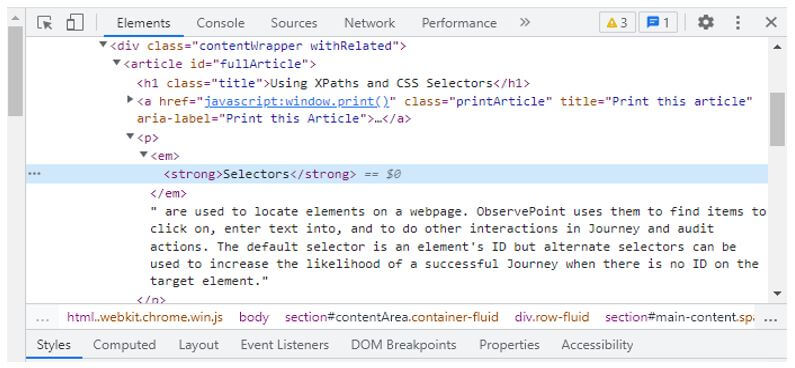
Task: Select section#main-content breadcrumb
Action: [679, 318]
